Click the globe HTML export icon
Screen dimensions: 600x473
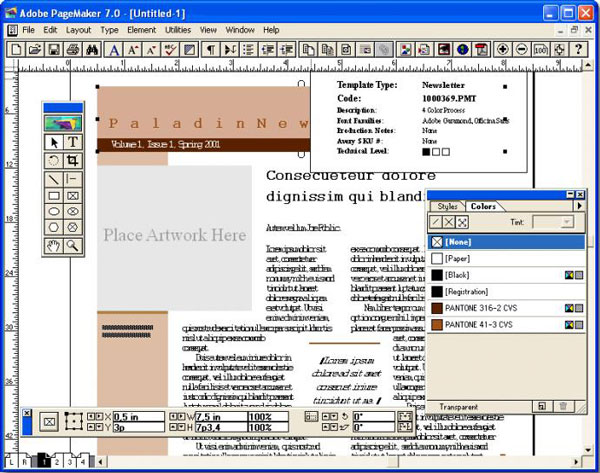463,49
